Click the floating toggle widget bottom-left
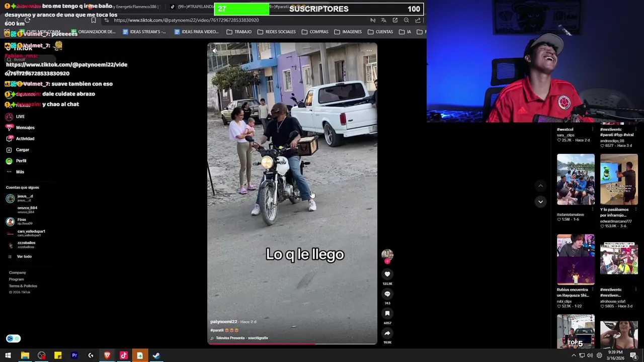 coord(14,338)
